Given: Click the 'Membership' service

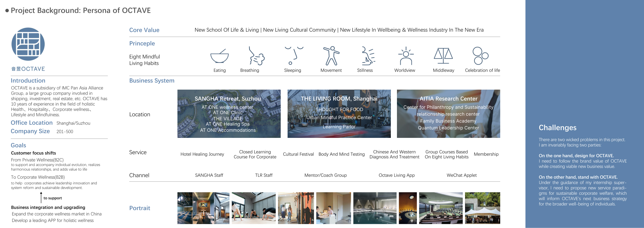Looking at the screenshot, I should [x=486, y=154].
